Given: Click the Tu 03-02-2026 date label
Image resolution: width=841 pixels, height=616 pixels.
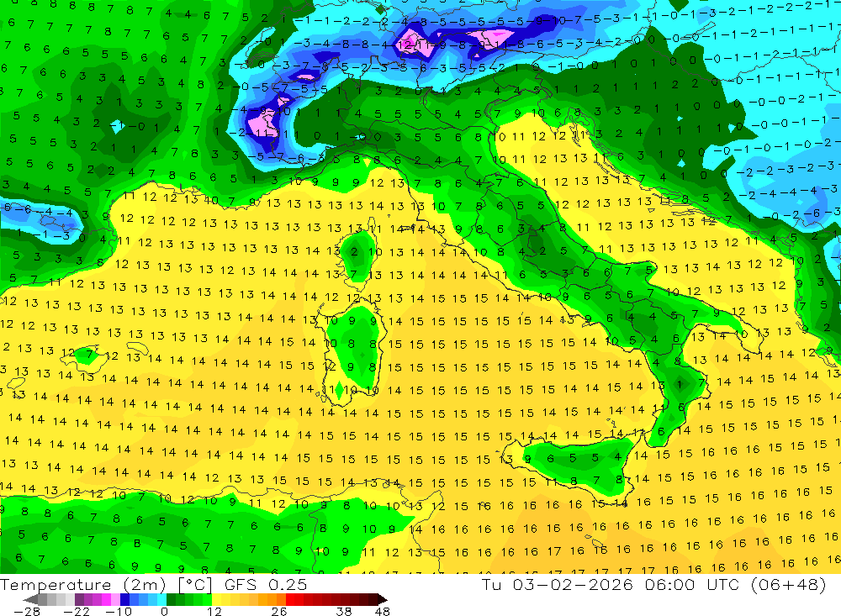Looking at the screenshot, I should point(558,585).
